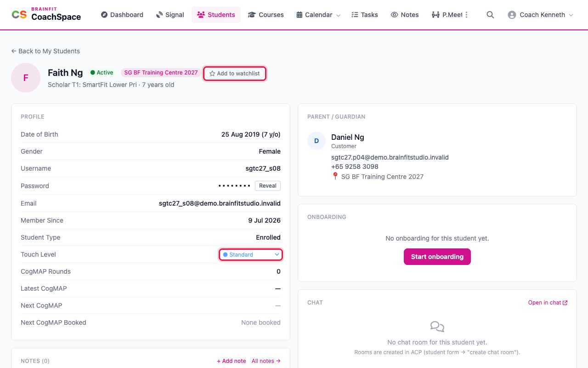Open Tasks from top navigation
The width and height of the screenshot is (588, 368).
[365, 15]
